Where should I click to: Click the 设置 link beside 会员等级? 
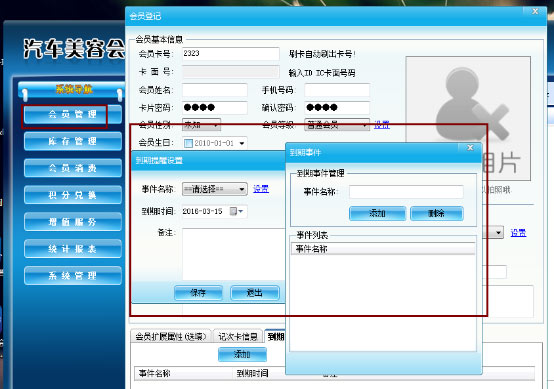tap(382, 125)
